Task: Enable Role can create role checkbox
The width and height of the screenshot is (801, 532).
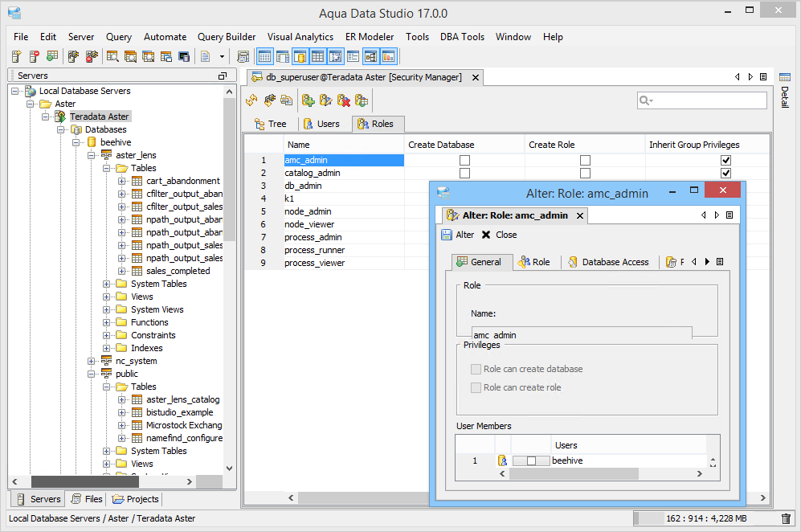Action: coord(476,387)
